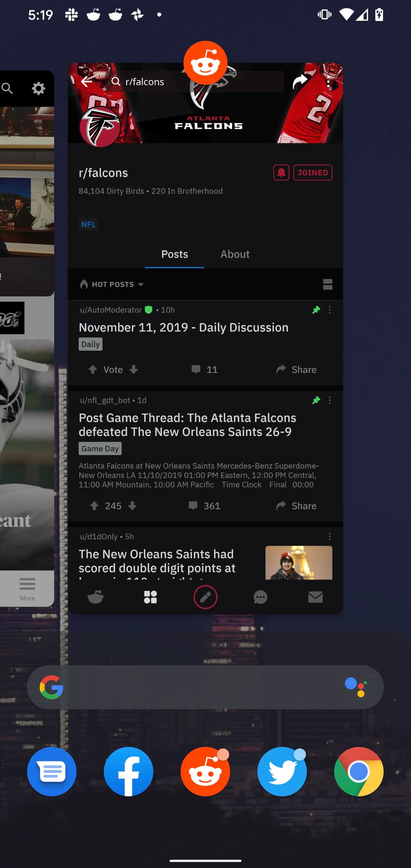Upvote the Daily Discussion post
411x868 pixels.
point(93,370)
